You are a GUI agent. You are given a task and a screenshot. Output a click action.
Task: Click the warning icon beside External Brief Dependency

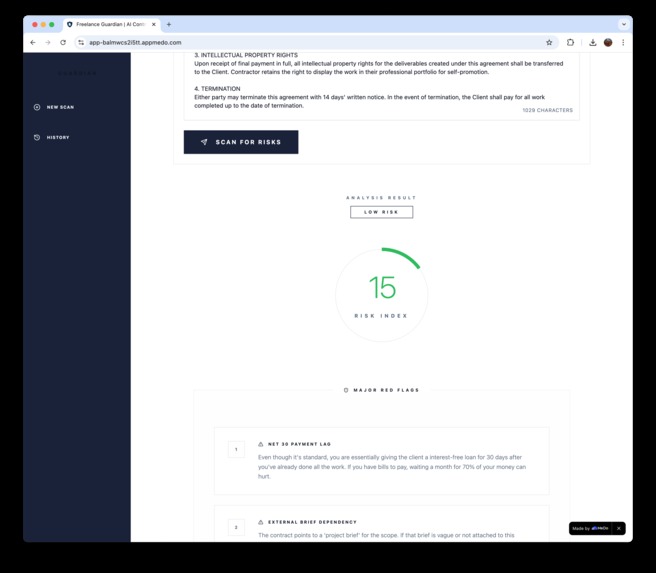(261, 522)
